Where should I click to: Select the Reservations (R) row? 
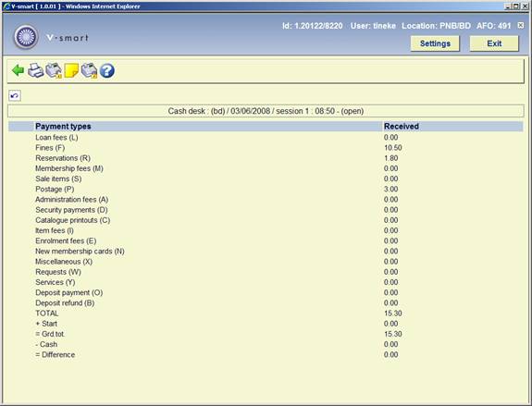pyautogui.click(x=266, y=158)
